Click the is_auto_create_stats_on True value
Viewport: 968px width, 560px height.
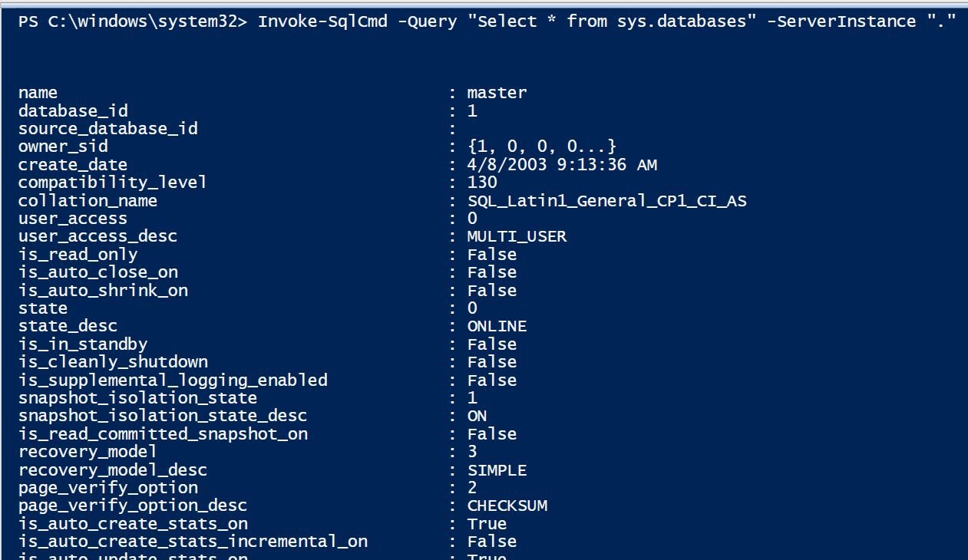click(487, 524)
